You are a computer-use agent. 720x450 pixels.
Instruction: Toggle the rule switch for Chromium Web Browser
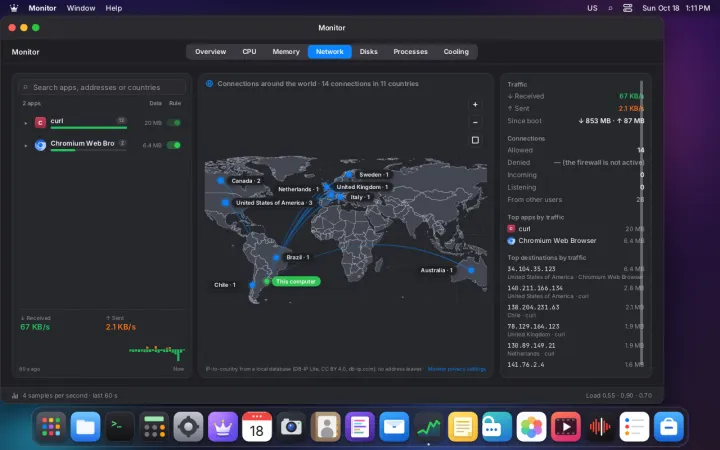click(x=174, y=145)
